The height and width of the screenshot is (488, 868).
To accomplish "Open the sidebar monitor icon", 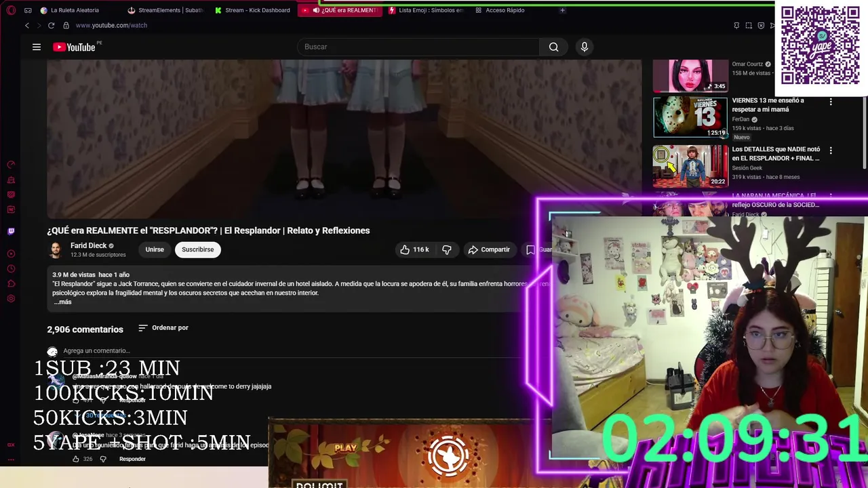I will pos(11,195).
